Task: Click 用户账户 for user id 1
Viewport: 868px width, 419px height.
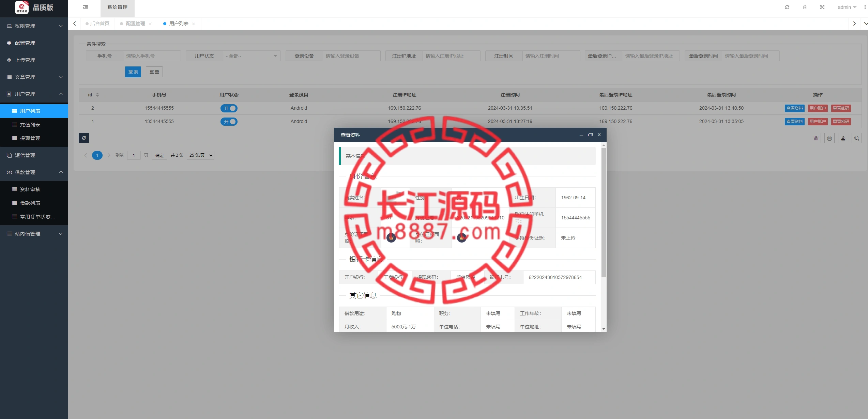Action: [818, 122]
